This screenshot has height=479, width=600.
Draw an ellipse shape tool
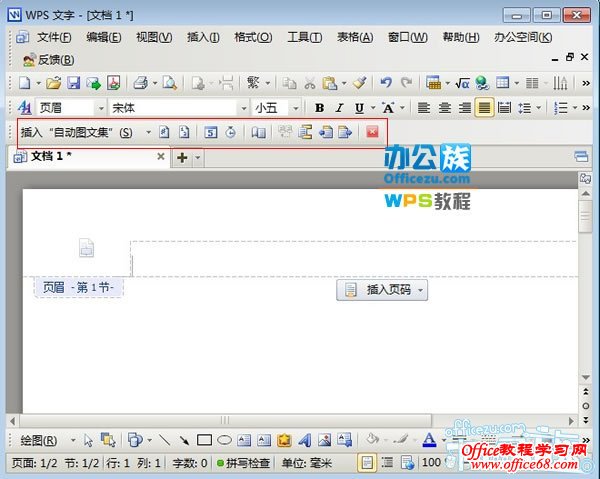225,440
